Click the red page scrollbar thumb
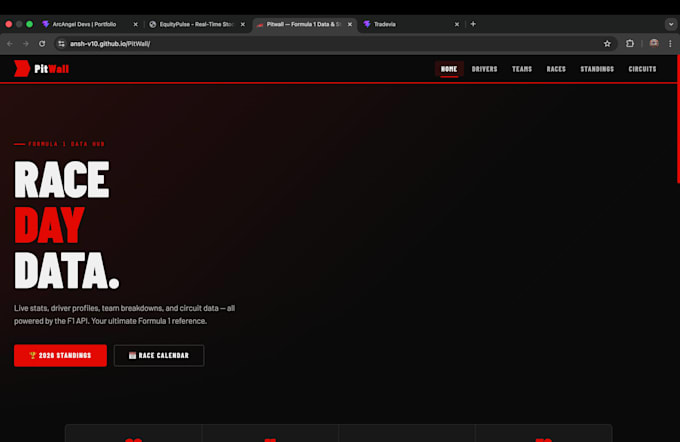Screen dimensions: 680x442 (678, 119)
